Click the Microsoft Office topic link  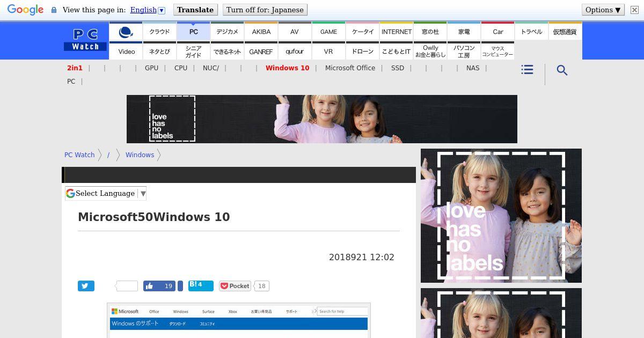[350, 68]
